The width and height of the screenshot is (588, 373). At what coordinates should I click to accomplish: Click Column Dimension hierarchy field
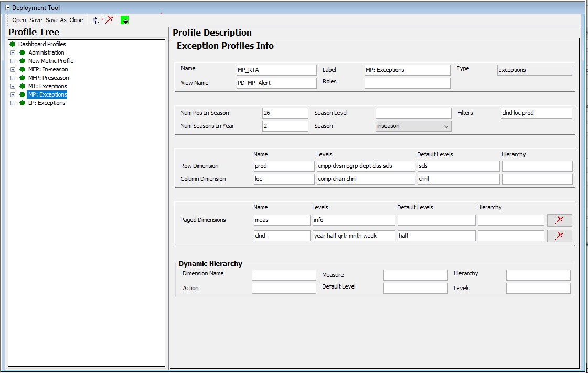[537, 179]
